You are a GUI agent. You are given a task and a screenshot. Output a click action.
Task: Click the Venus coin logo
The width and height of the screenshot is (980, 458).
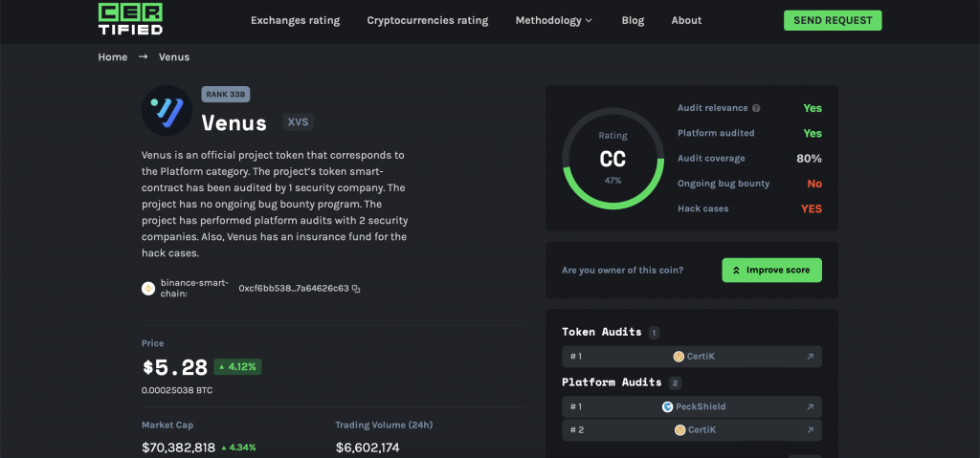[x=167, y=111]
